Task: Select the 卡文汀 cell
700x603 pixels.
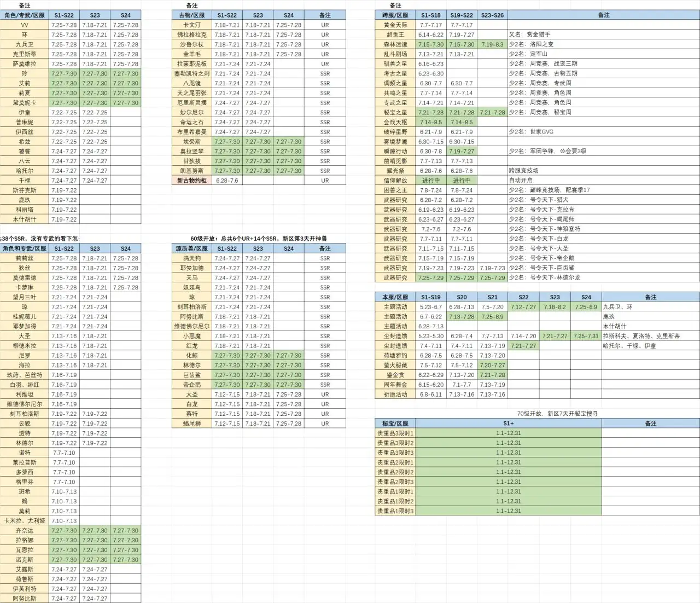Action: coord(191,25)
